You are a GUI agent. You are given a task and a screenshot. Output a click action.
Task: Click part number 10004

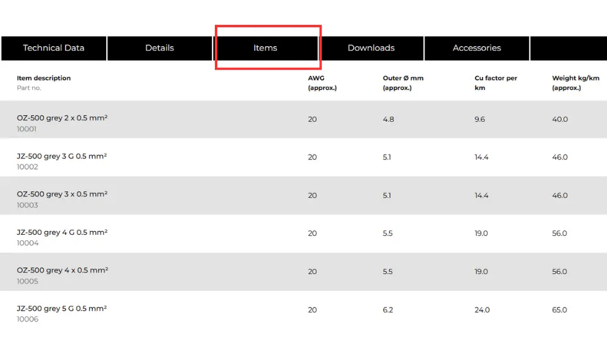27,243
